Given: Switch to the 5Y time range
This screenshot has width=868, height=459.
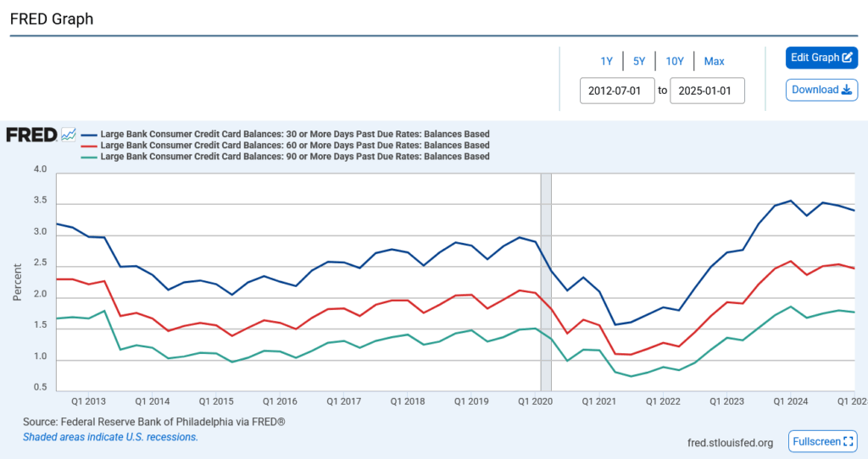Looking at the screenshot, I should [639, 61].
